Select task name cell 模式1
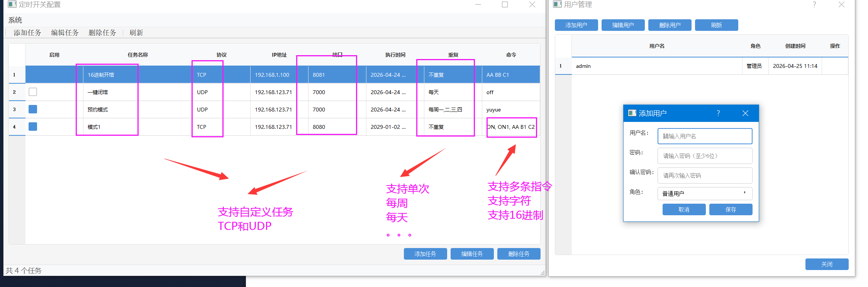Image resolution: width=868 pixels, height=287 pixels. pyautogui.click(x=138, y=127)
